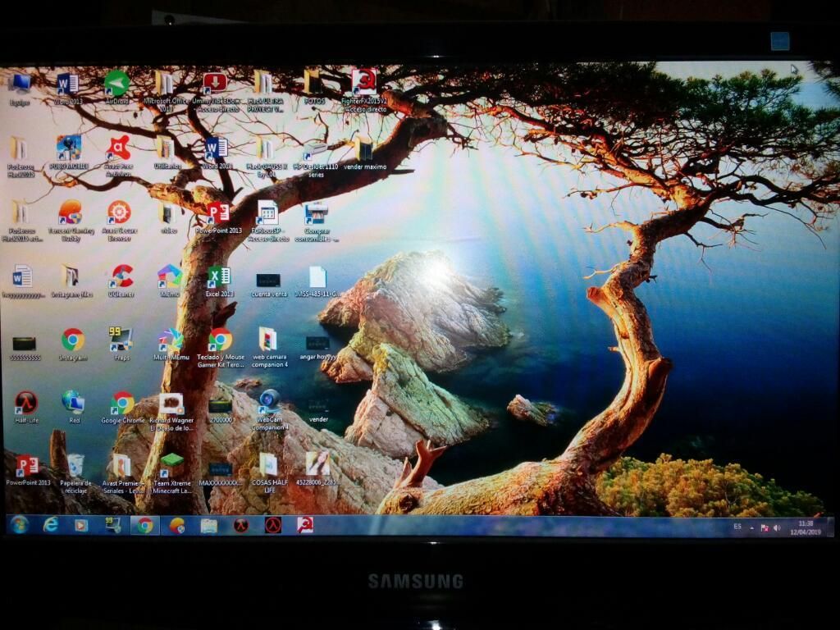Click the volume speaker tray icon
The width and height of the screenshot is (840, 630).
pyautogui.click(x=778, y=528)
